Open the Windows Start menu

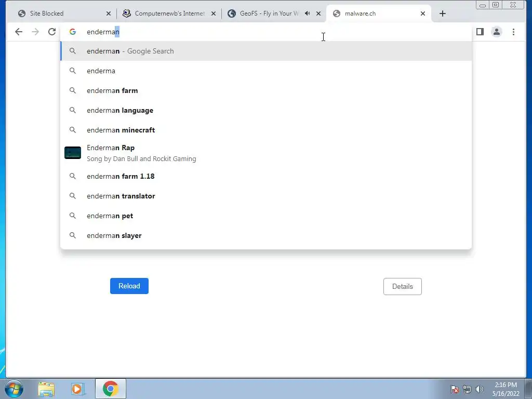[14, 389]
